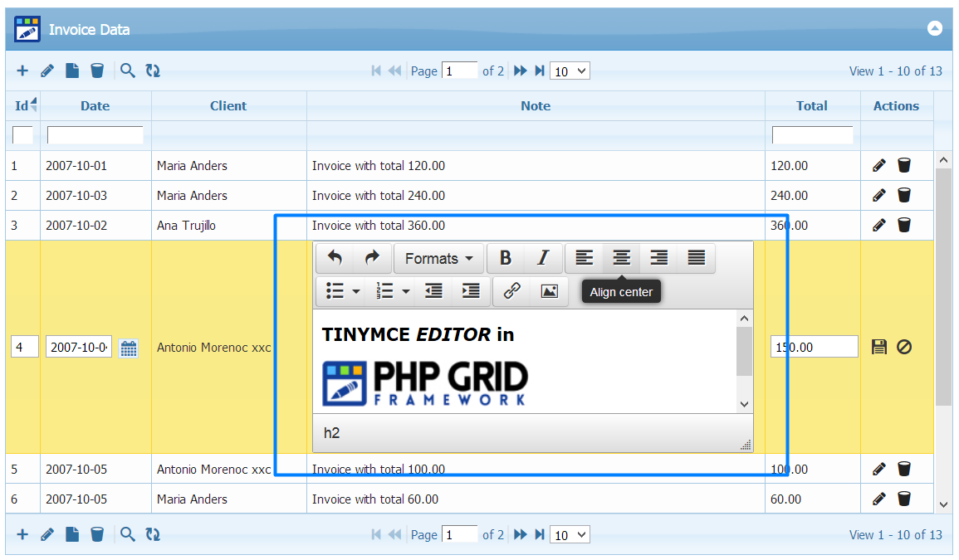
Task: Click the redo arrow in the editor toolbar
Action: point(372,259)
